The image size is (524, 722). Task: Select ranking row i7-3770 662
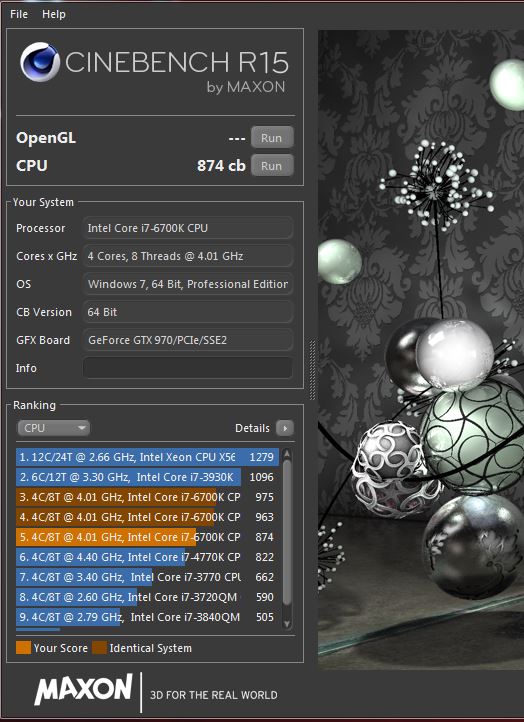148,577
